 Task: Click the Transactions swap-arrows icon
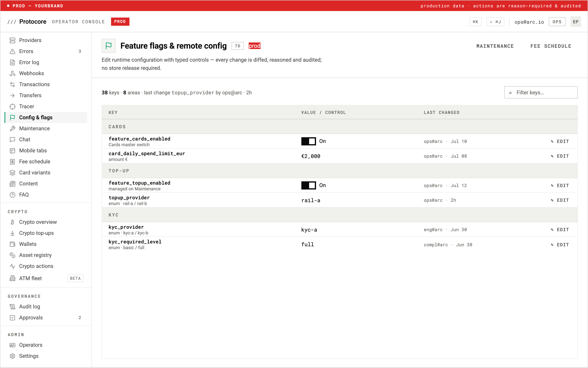coord(12,85)
